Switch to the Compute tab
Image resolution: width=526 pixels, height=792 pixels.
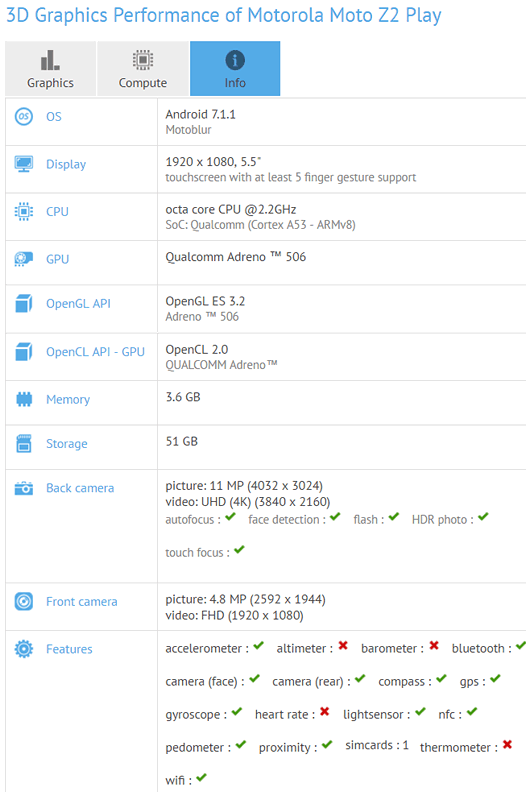[143, 69]
